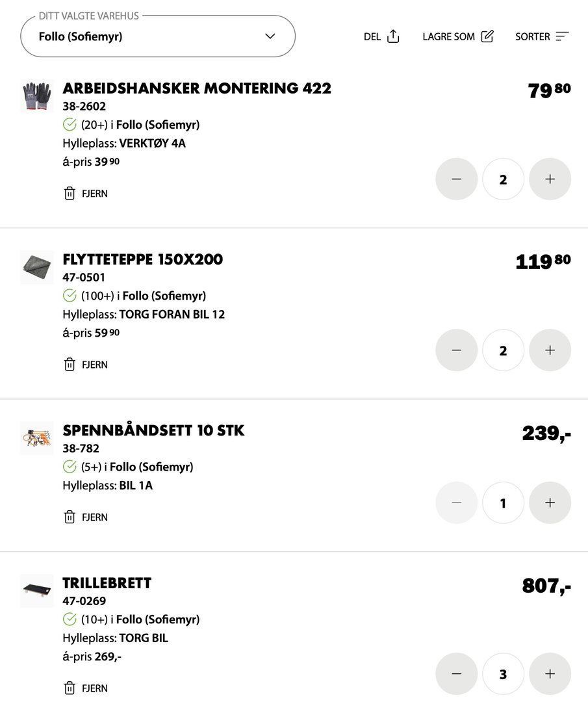Click the Arbeidshansker gloves product thumbnail
The image size is (588, 702).
pyautogui.click(x=37, y=96)
